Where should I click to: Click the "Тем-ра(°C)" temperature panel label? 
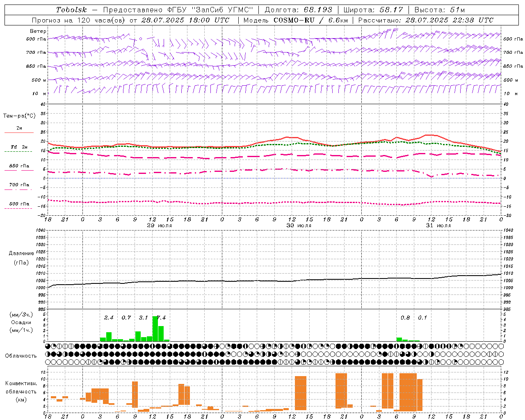click(x=19, y=116)
